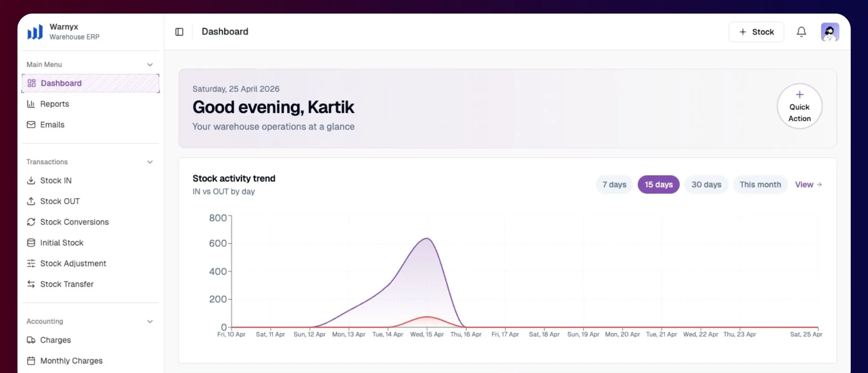This screenshot has width=868, height=373.
Task: Collapse the Main Menu section
Action: (150, 65)
